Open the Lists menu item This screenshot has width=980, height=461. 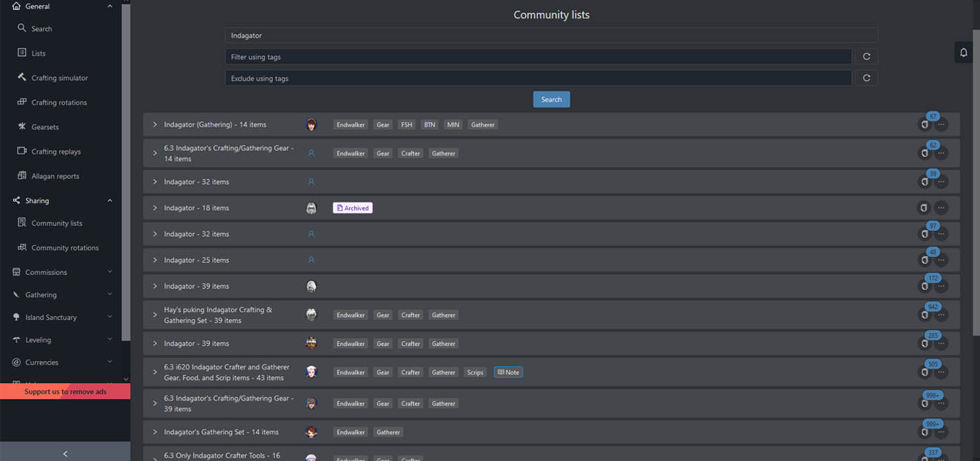(x=40, y=53)
